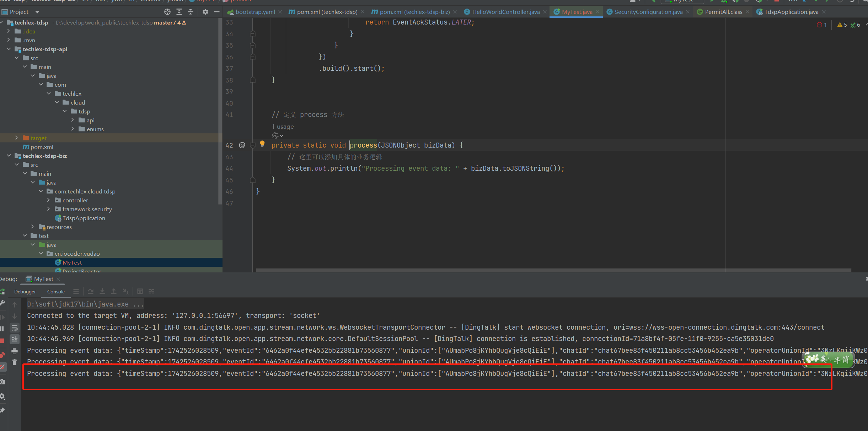Open the Project view dropdown
This screenshot has height=431, width=868.
(x=37, y=12)
